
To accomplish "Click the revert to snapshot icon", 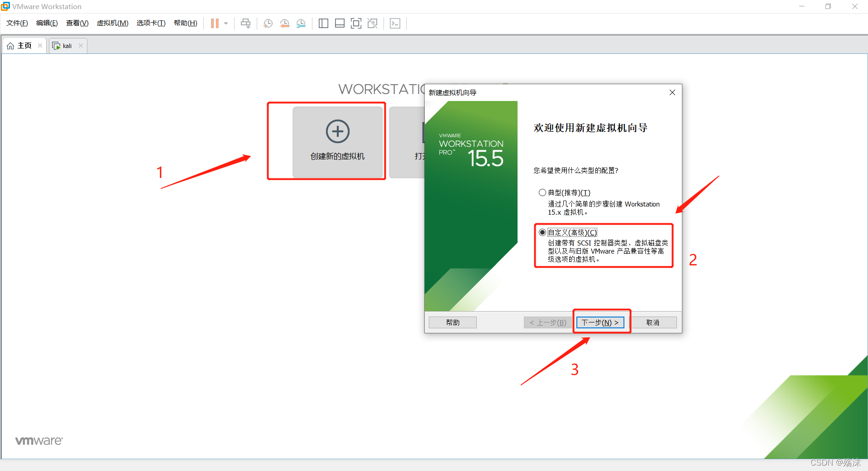I will (x=284, y=24).
